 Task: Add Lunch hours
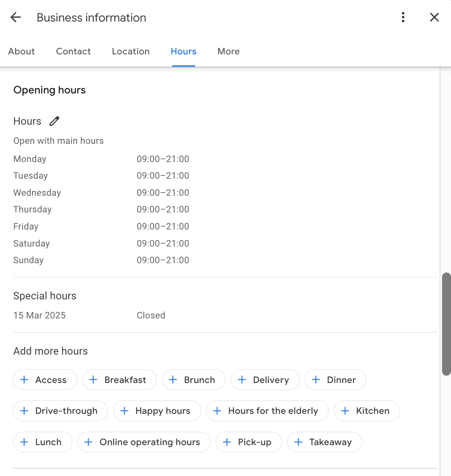pos(43,442)
